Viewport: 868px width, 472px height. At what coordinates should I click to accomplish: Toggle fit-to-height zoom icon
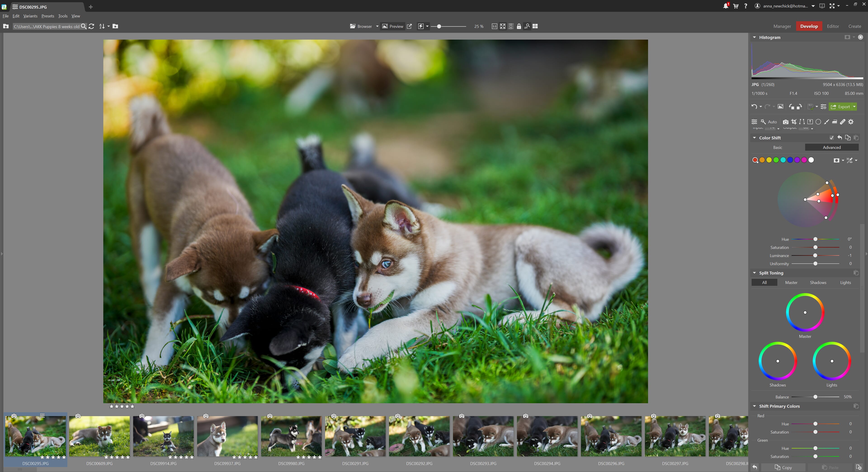click(x=511, y=26)
